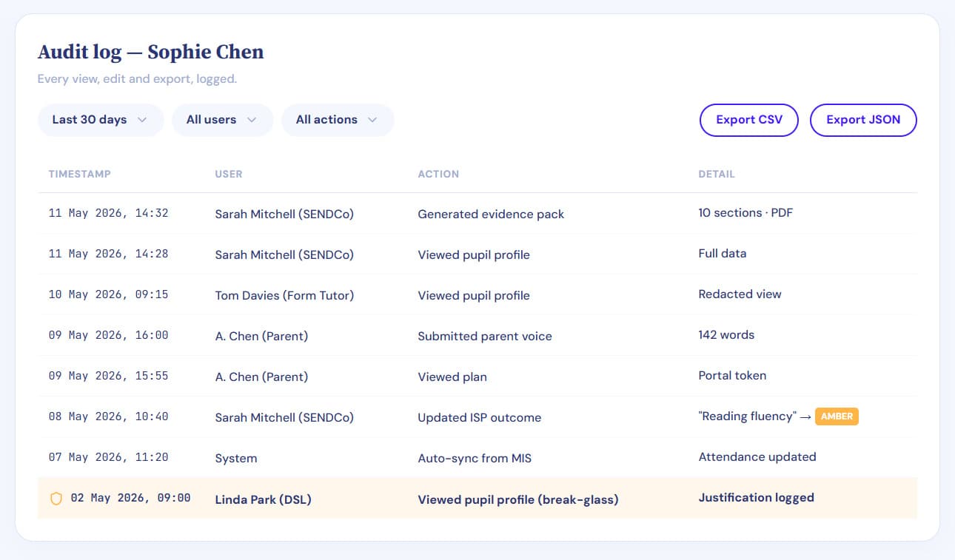Click Updated ISP outcome action
This screenshot has height=560, width=955.
[479, 417]
